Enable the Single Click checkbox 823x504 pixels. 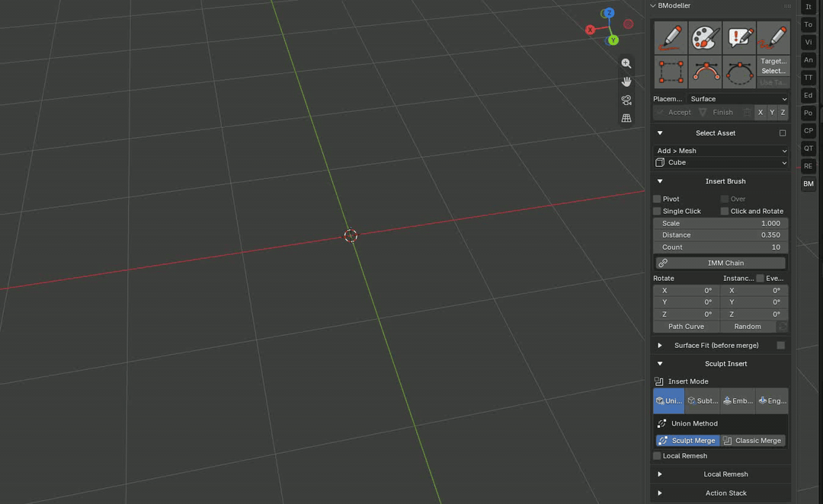[x=657, y=211]
